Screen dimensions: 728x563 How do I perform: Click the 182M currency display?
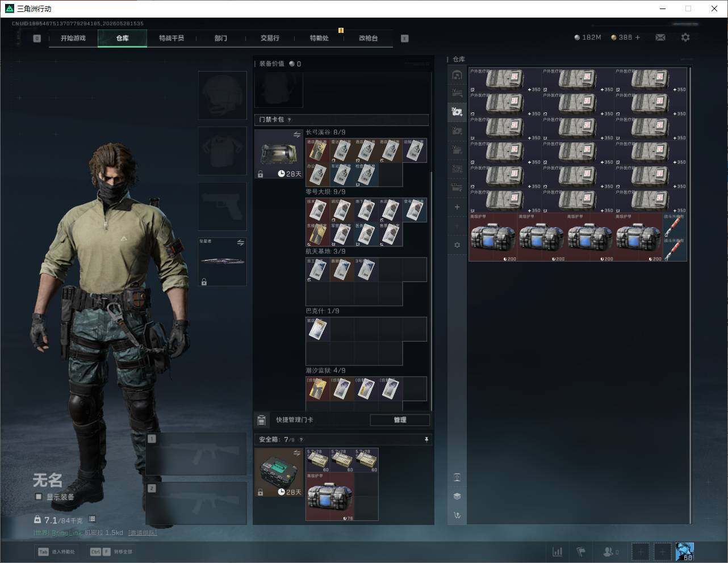tap(588, 37)
